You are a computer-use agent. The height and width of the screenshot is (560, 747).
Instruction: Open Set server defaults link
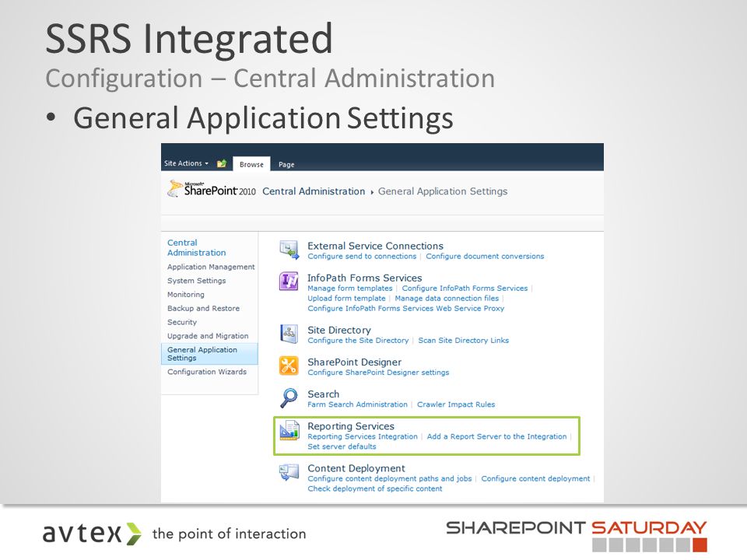click(342, 446)
